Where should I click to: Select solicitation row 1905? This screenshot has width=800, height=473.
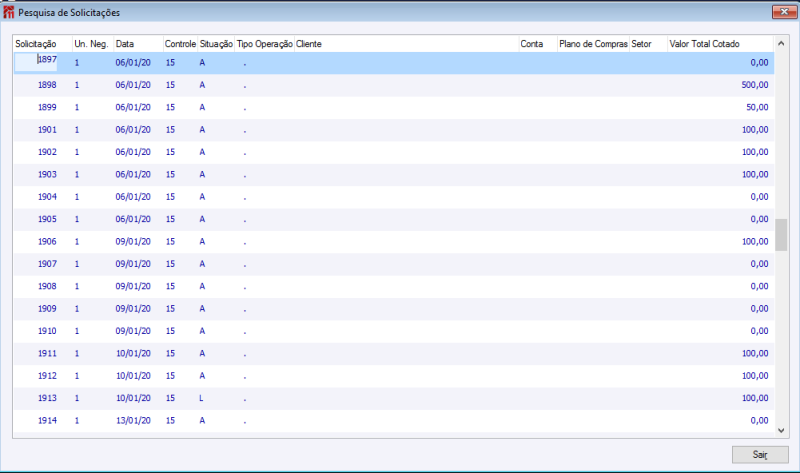(394, 219)
